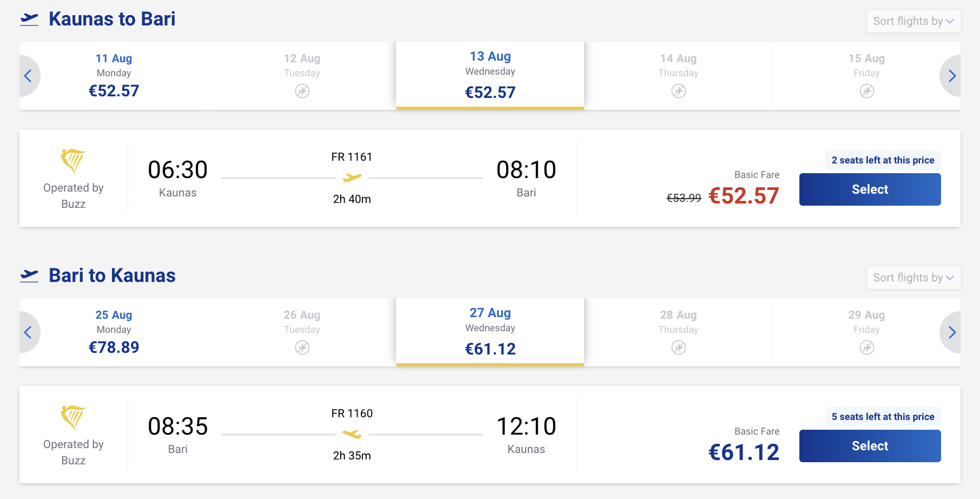Click the 15 Aug Friday date cell
This screenshot has height=499, width=980.
tap(866, 76)
